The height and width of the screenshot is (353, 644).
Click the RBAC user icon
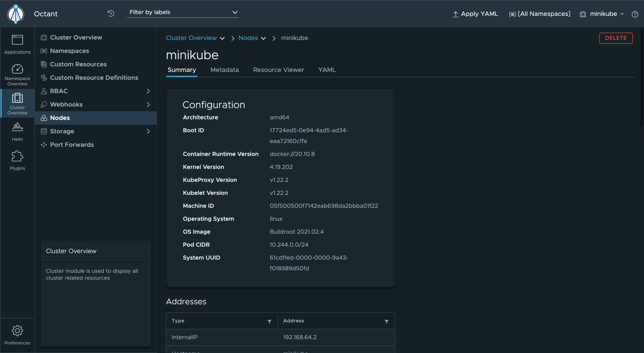(44, 91)
